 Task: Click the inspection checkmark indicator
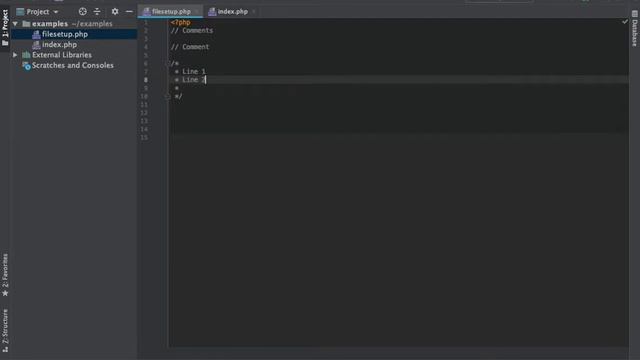click(624, 22)
